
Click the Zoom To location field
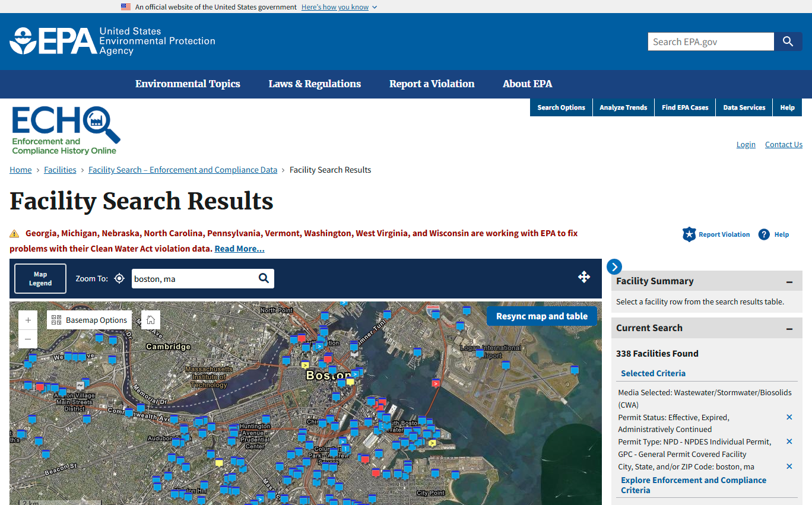[x=195, y=278]
